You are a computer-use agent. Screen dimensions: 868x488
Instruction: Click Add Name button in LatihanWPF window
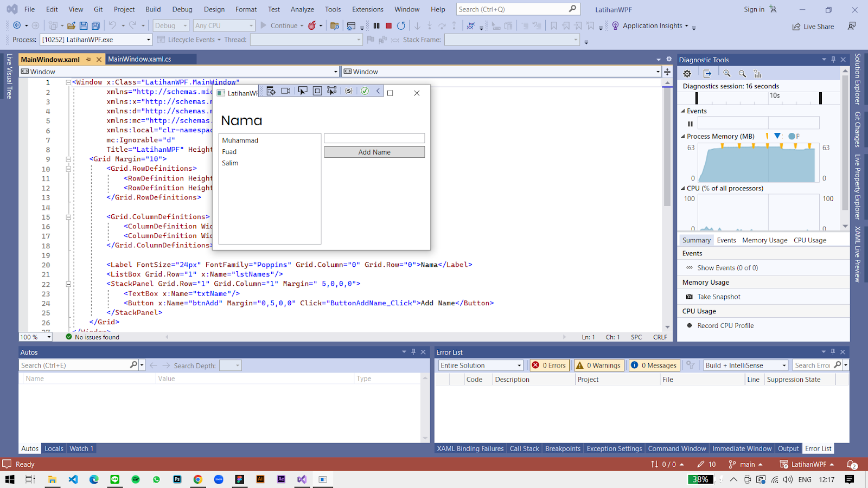click(x=374, y=152)
